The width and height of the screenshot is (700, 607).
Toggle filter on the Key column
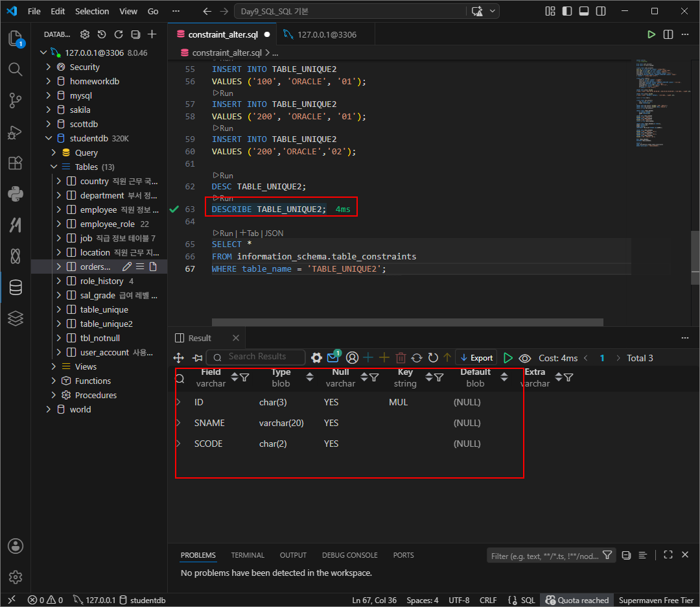(439, 378)
